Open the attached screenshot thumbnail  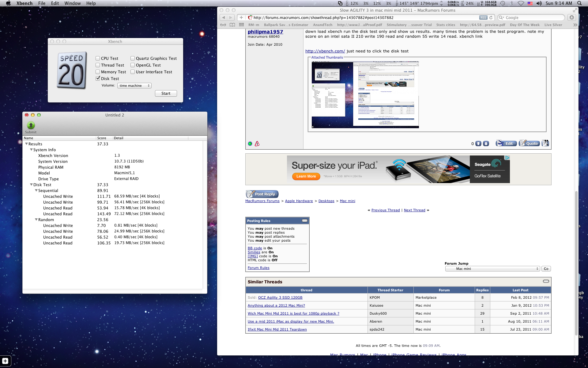365,94
